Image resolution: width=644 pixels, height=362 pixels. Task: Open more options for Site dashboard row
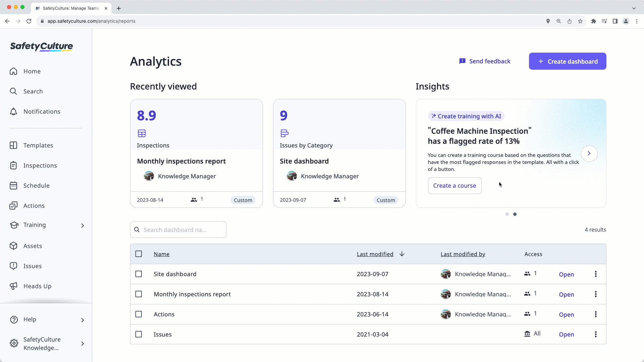pos(596,274)
